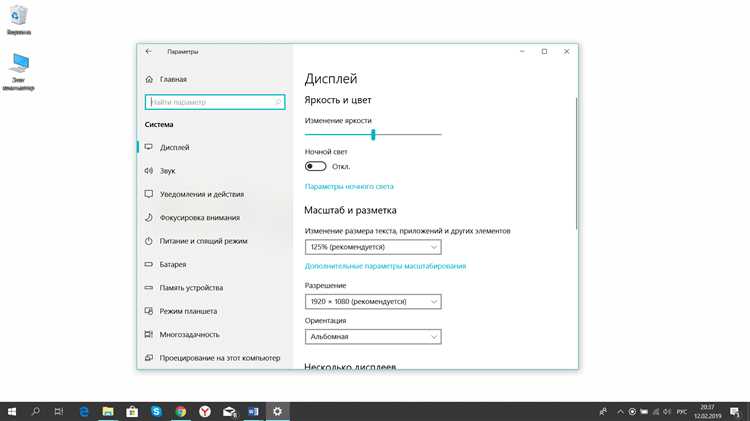Open the Многозадачность section
Viewport: 750px width, 421px height.
tap(214, 334)
